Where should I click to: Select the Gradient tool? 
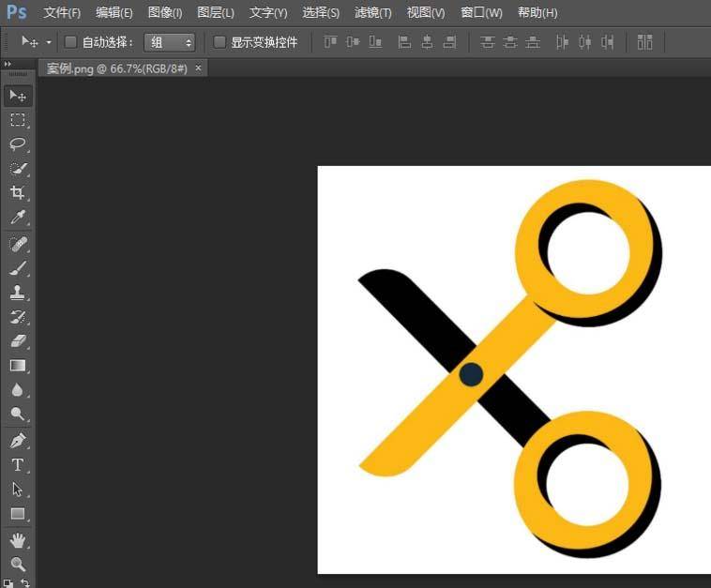18,366
